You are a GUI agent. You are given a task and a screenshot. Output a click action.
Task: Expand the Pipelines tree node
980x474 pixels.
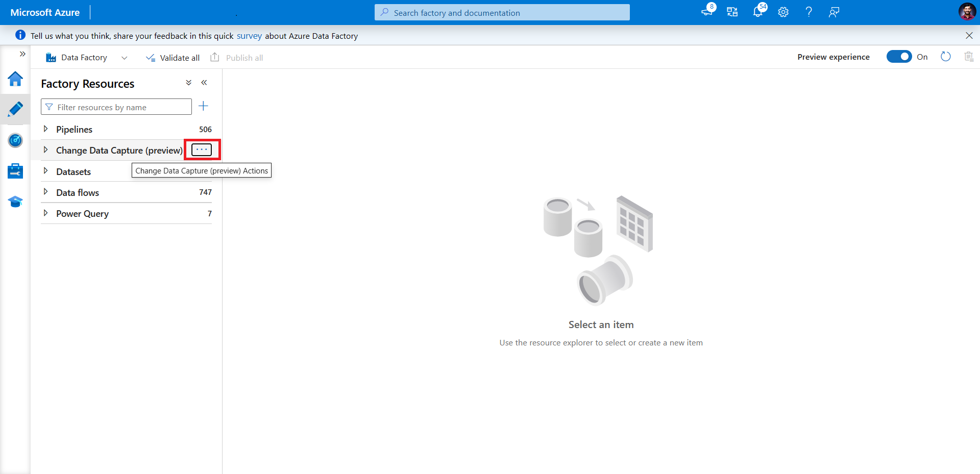click(x=45, y=129)
